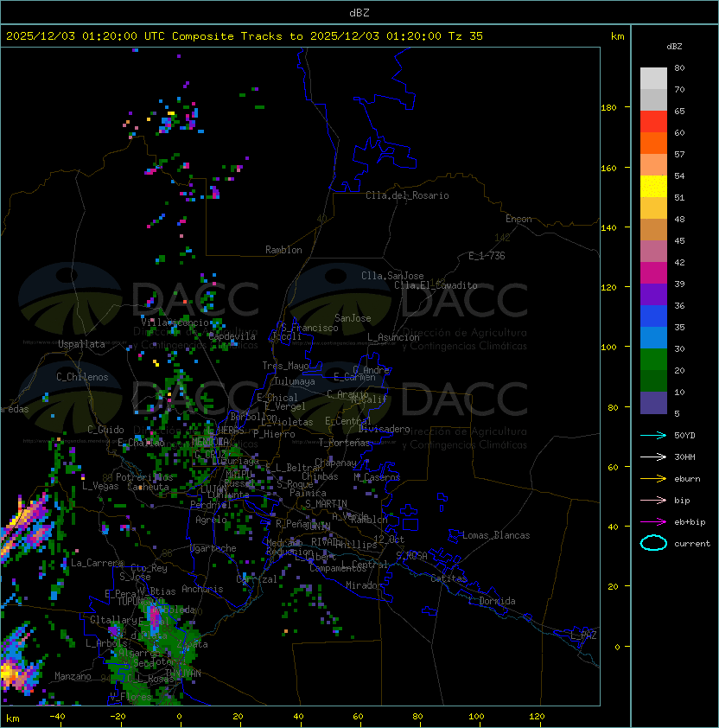The height and width of the screenshot is (728, 719).
Task: Click the '12_Oct' map label
Action: tap(389, 540)
